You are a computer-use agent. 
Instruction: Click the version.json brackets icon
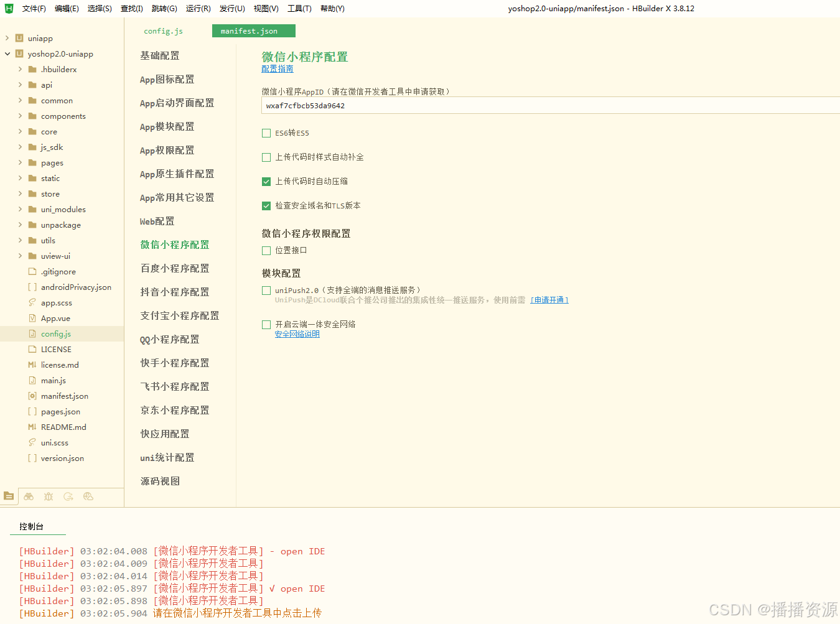32,458
